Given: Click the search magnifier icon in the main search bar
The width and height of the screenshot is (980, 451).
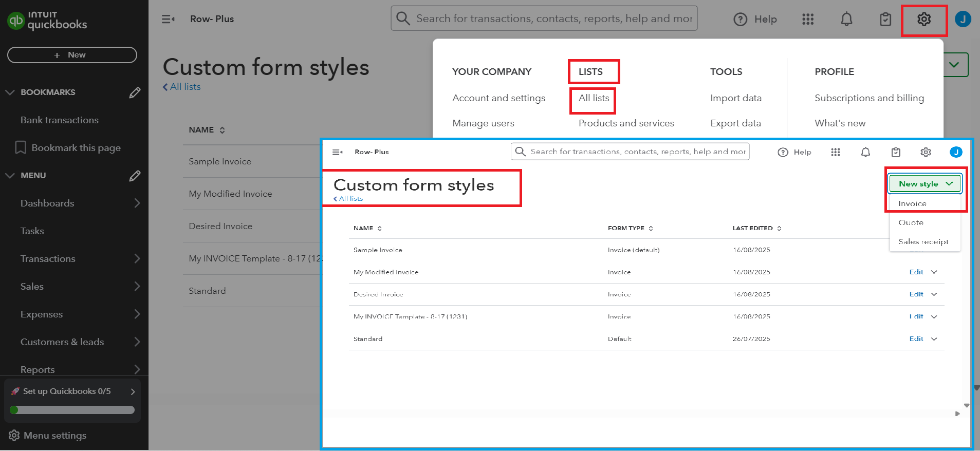Looking at the screenshot, I should click(x=403, y=18).
